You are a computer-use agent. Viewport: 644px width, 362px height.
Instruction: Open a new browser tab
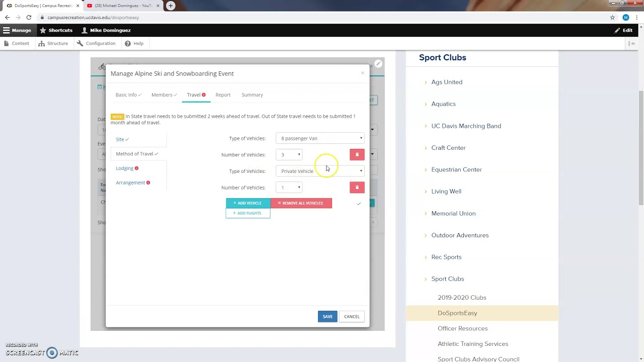click(x=171, y=6)
